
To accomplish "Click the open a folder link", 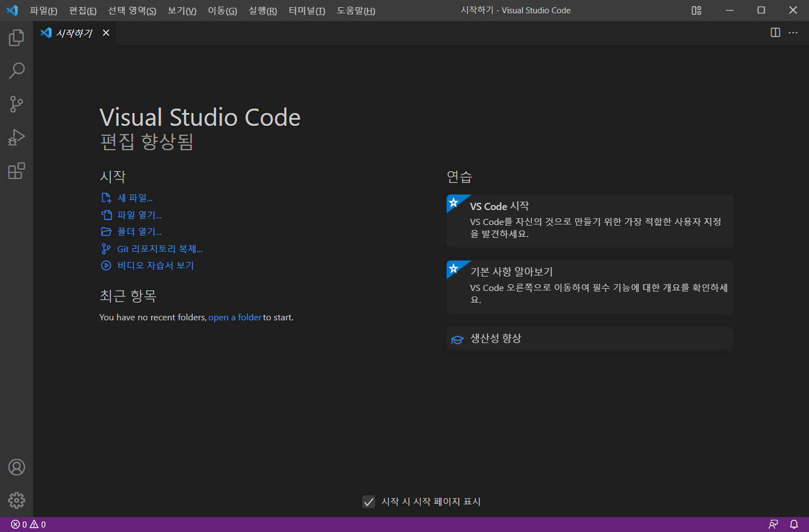I will pos(235,318).
